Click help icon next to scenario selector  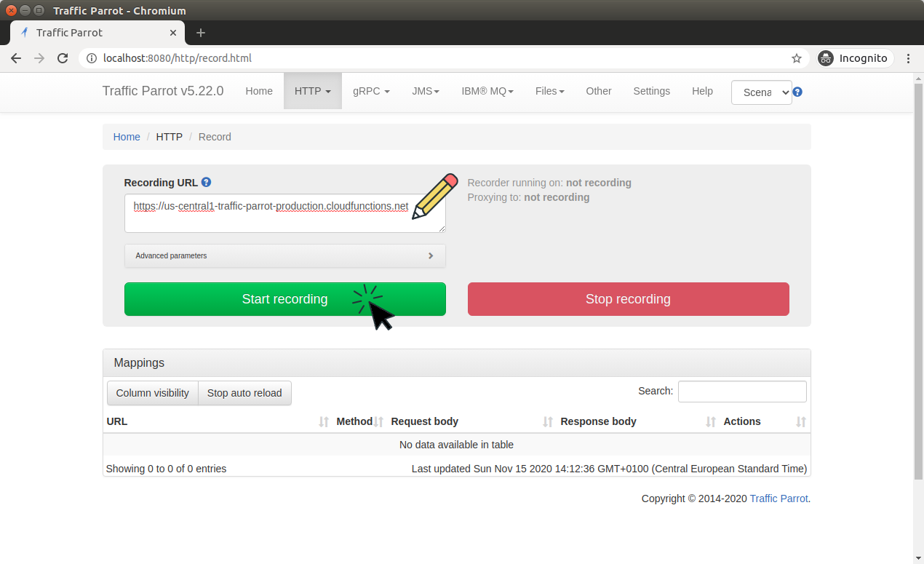tap(797, 92)
